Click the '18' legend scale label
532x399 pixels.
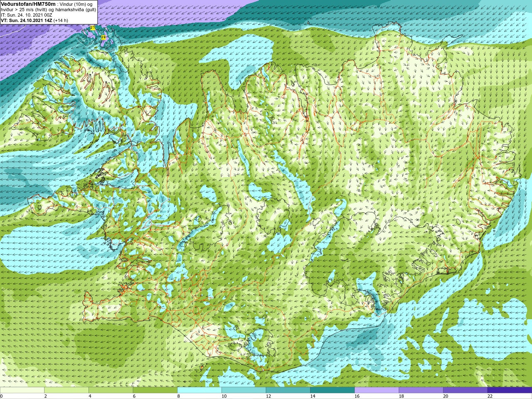tap(401, 396)
